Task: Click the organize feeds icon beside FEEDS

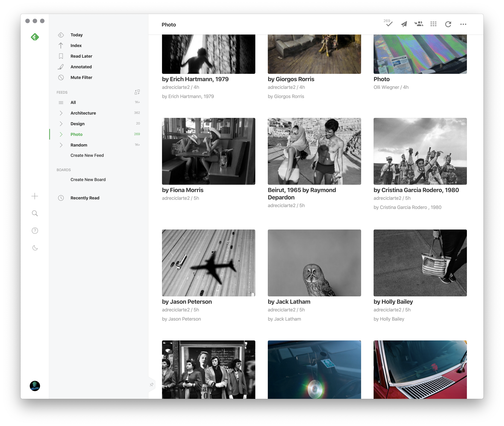Action: click(137, 92)
